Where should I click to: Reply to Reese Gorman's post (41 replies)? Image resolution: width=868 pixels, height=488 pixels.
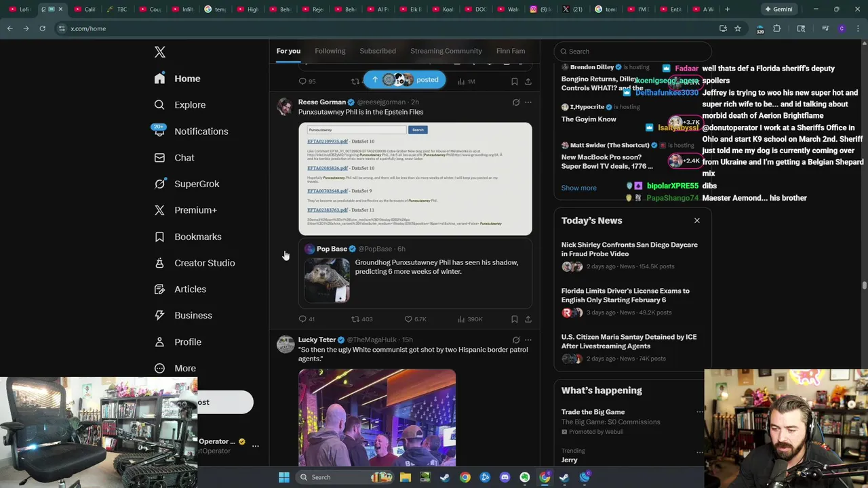[307, 319]
